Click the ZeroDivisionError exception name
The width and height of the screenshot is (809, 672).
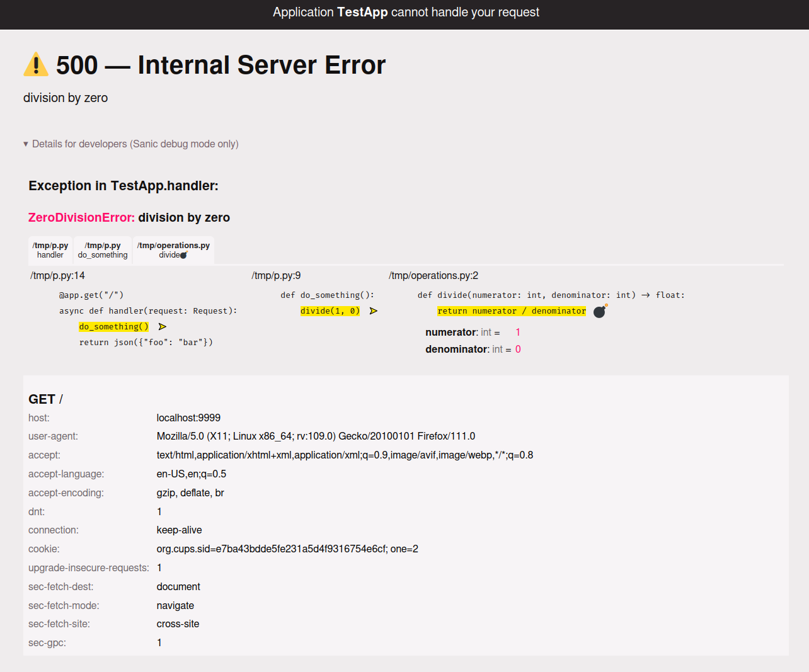[x=81, y=218]
